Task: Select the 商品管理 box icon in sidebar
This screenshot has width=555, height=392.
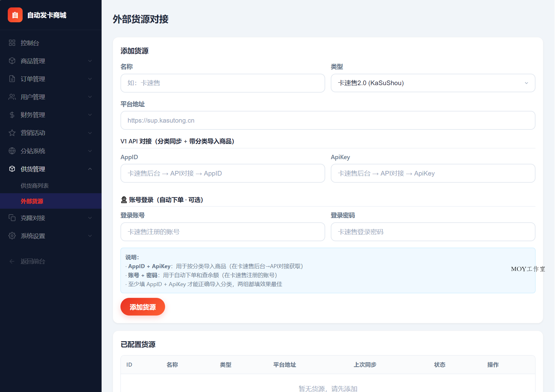Action: (12, 61)
